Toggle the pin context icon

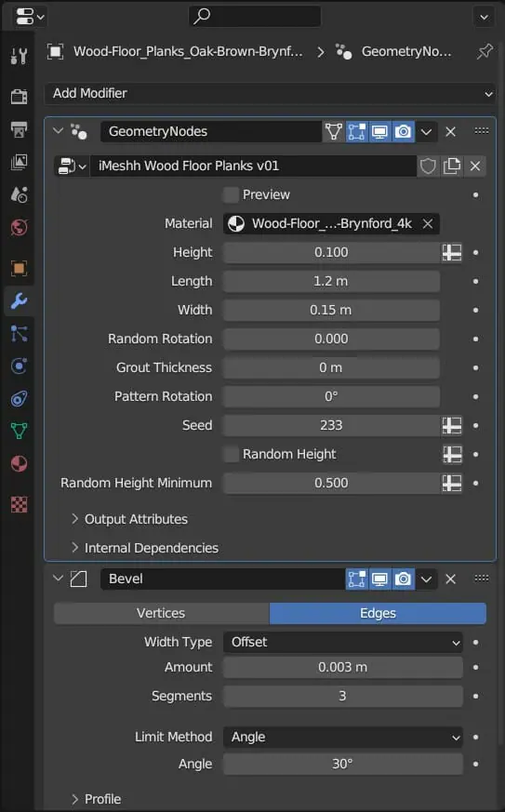pyautogui.click(x=485, y=51)
